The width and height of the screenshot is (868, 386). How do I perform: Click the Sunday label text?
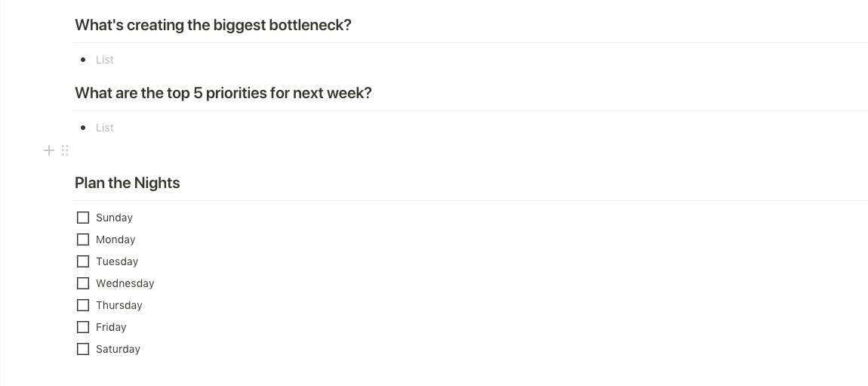coord(114,218)
